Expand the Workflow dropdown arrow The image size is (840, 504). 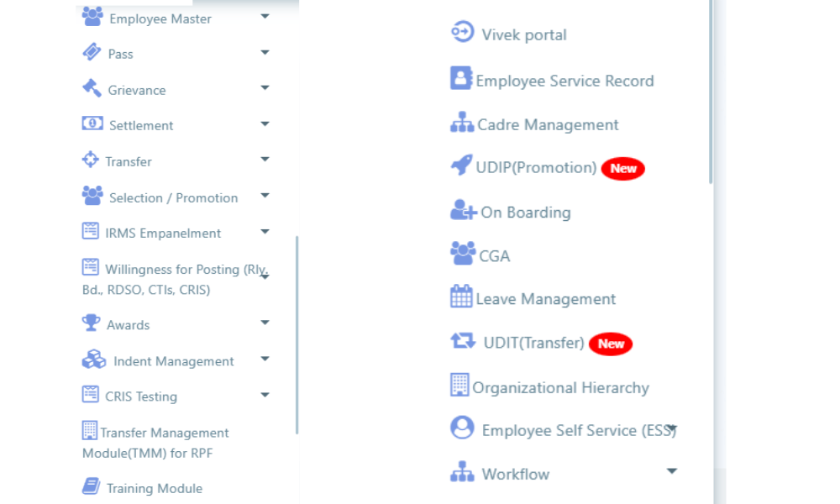[671, 471]
